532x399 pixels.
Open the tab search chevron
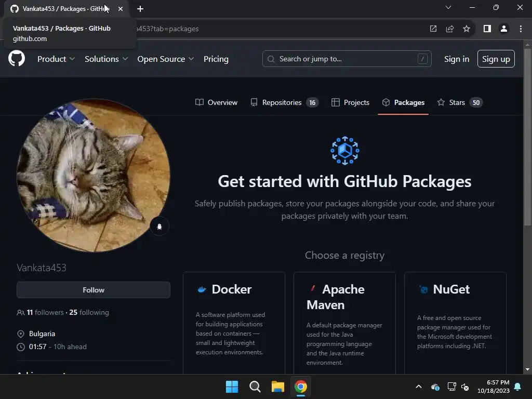(x=448, y=7)
